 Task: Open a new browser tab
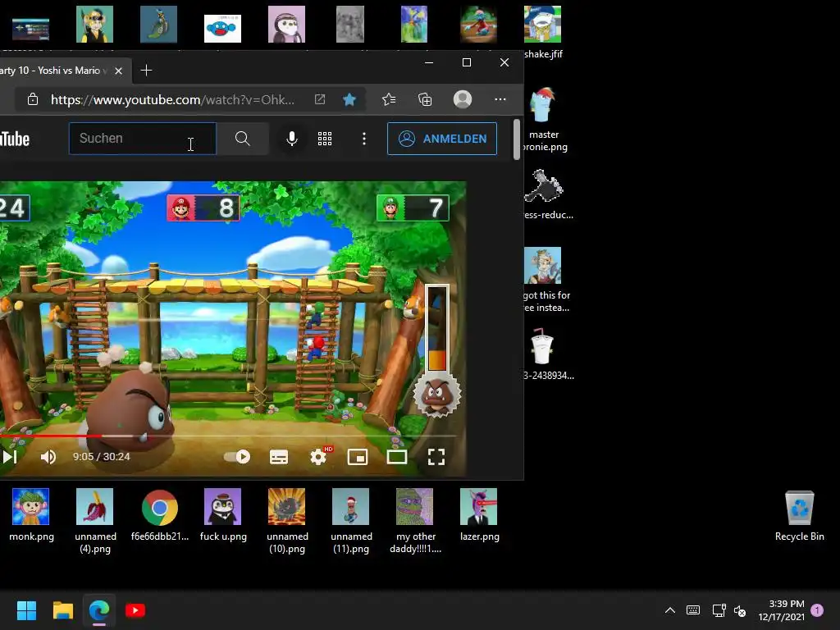tap(146, 71)
